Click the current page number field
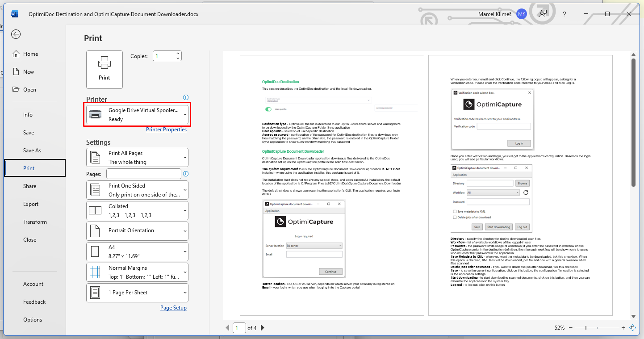Image resolution: width=644 pixels, height=339 pixels. pos(239,328)
